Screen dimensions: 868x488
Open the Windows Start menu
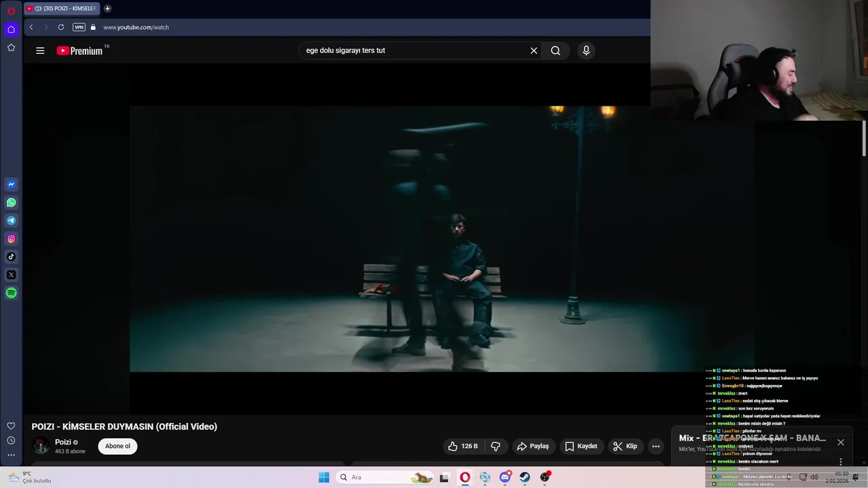[323, 477]
